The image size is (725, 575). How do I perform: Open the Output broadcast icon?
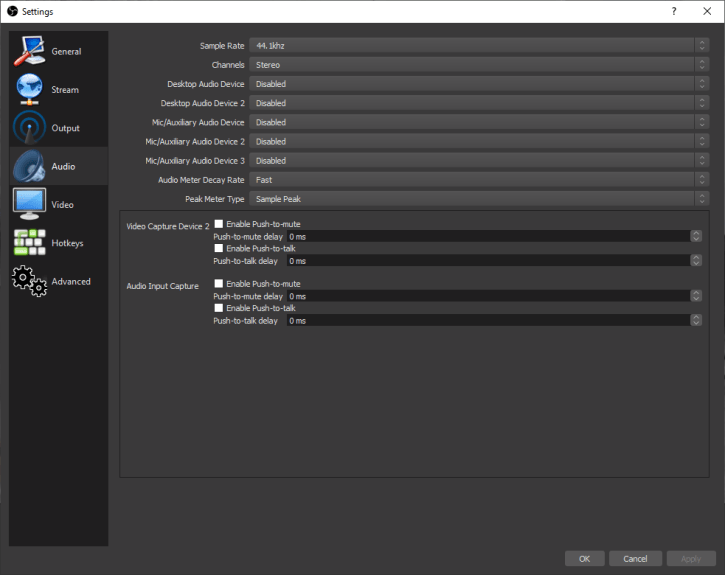pos(29,128)
